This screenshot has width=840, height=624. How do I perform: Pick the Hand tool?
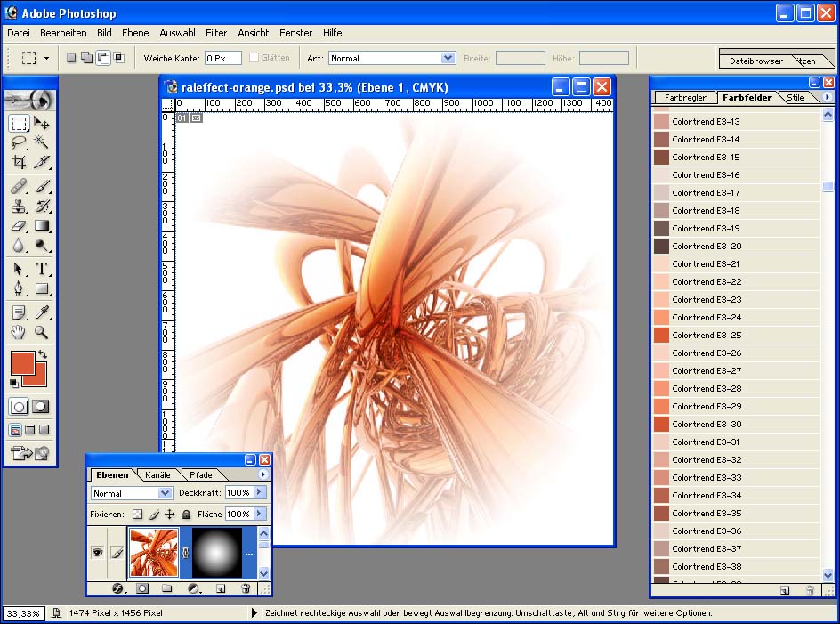(x=19, y=332)
